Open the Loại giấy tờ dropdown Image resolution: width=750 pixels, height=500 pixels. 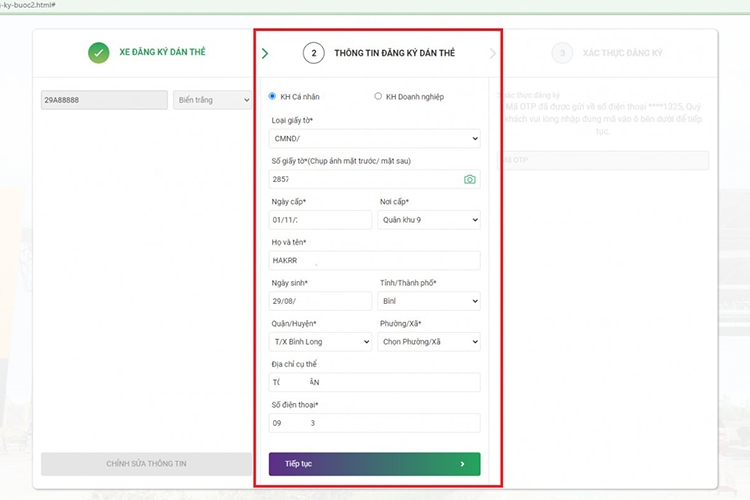pyautogui.click(x=375, y=138)
